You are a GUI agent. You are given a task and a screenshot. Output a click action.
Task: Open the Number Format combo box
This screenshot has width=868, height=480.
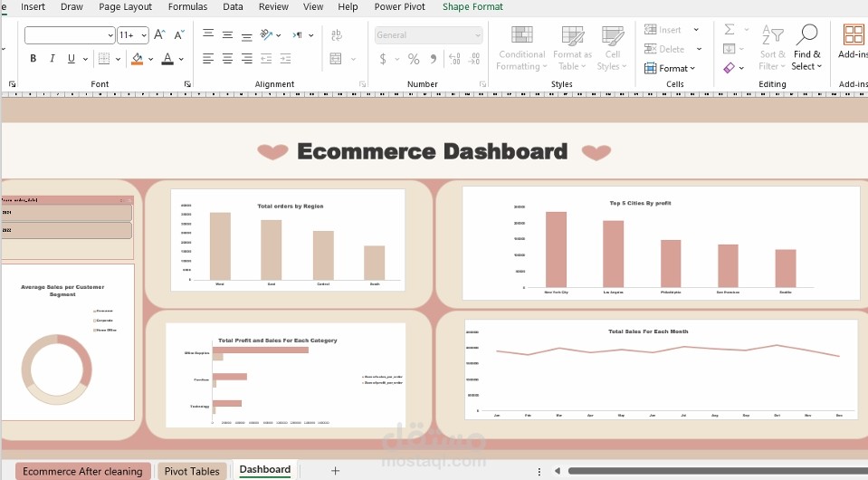428,35
